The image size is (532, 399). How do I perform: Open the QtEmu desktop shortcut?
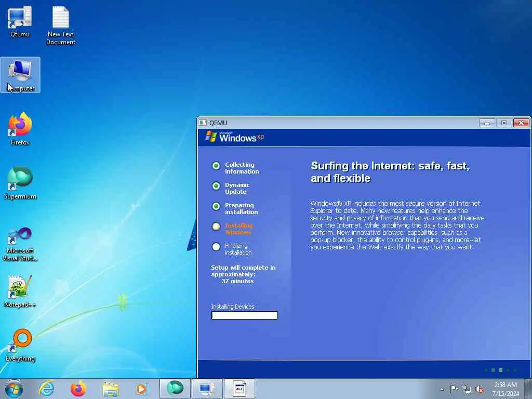[x=20, y=21]
